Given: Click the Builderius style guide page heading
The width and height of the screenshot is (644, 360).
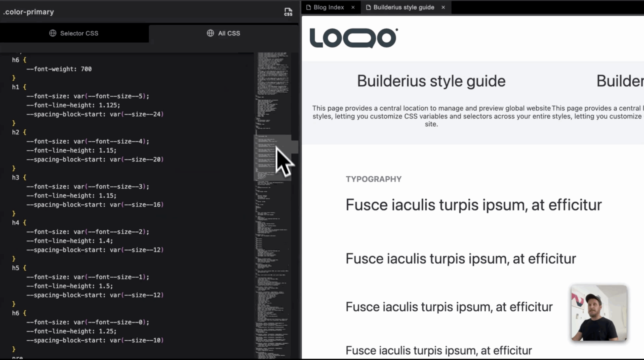Looking at the screenshot, I should 431,81.
